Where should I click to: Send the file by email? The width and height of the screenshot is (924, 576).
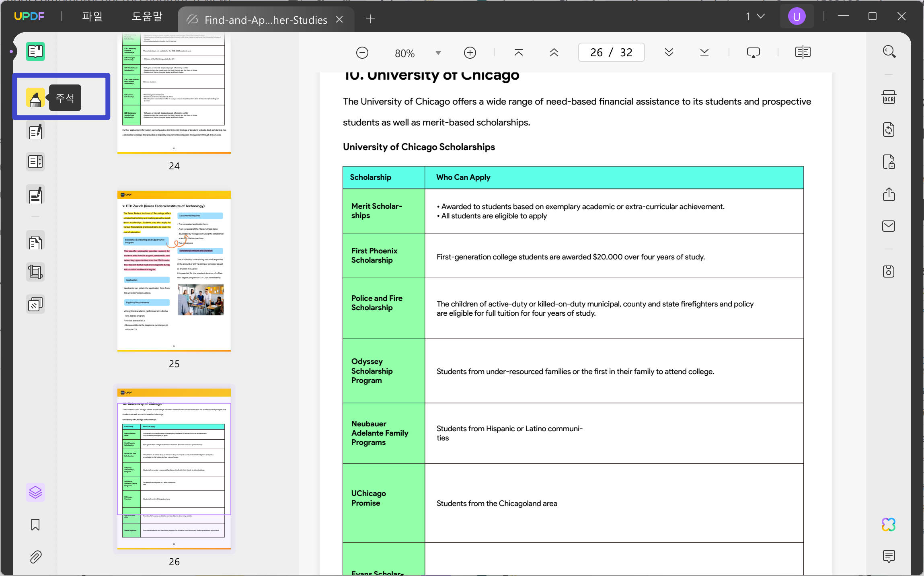[889, 226]
